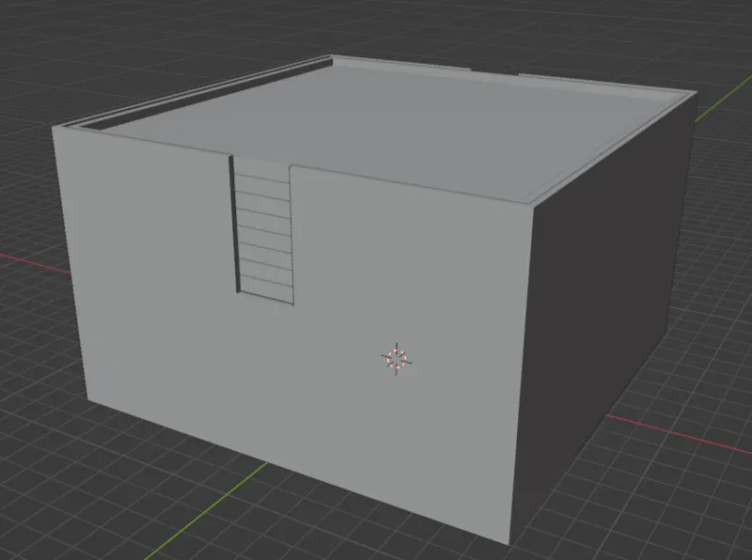752x560 pixels.
Task: Select the recessed ladder panel on front wall
Action: [262, 229]
